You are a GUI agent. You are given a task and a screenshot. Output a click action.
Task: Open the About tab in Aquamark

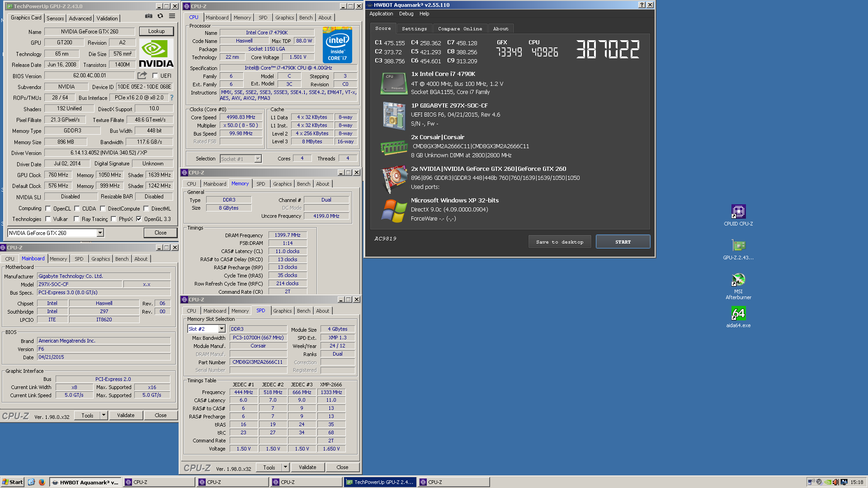tap(500, 29)
